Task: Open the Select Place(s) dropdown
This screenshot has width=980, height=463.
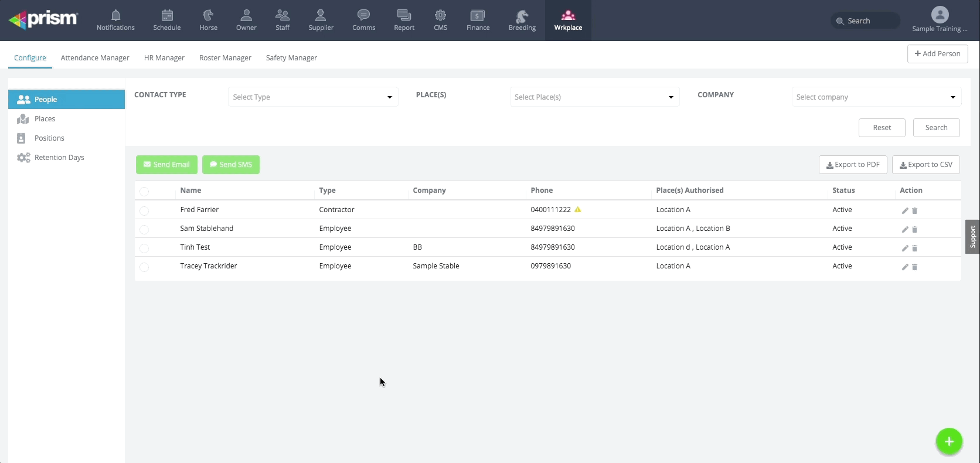Action: (x=594, y=97)
